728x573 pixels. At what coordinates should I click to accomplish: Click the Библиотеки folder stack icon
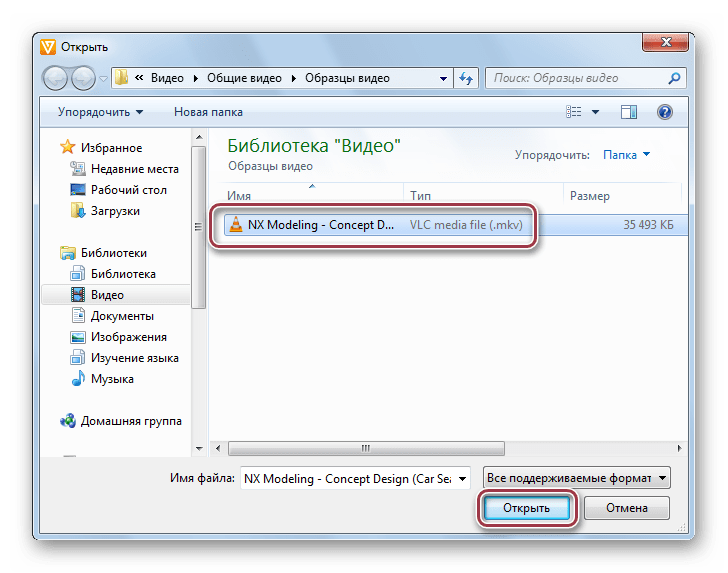coord(68,253)
